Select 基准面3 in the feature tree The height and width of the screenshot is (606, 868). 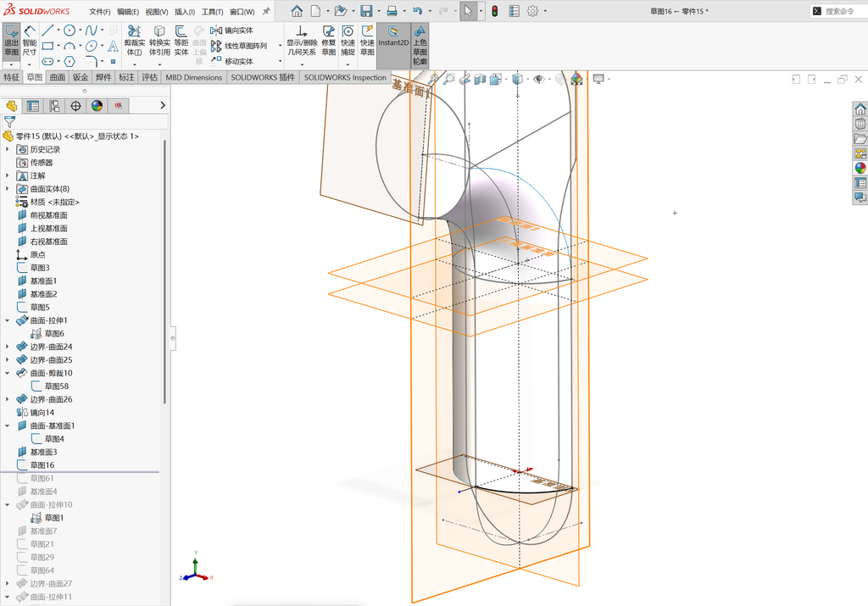click(43, 452)
